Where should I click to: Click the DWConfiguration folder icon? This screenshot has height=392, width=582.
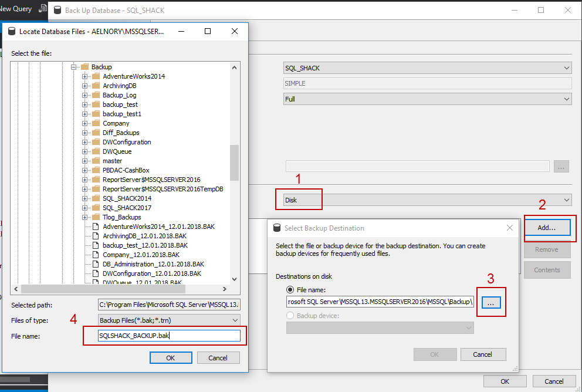click(96, 142)
